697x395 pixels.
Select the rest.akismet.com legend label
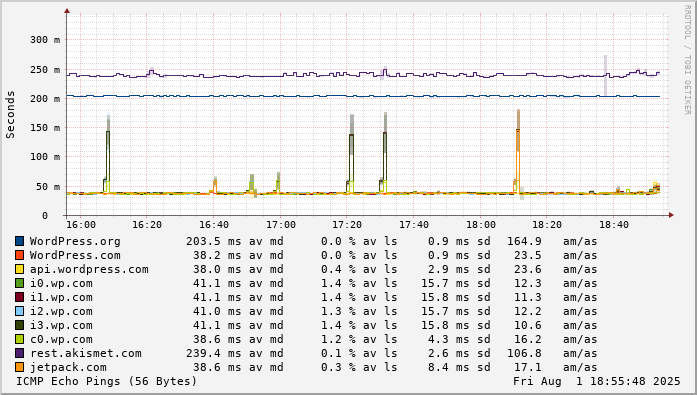point(86,353)
